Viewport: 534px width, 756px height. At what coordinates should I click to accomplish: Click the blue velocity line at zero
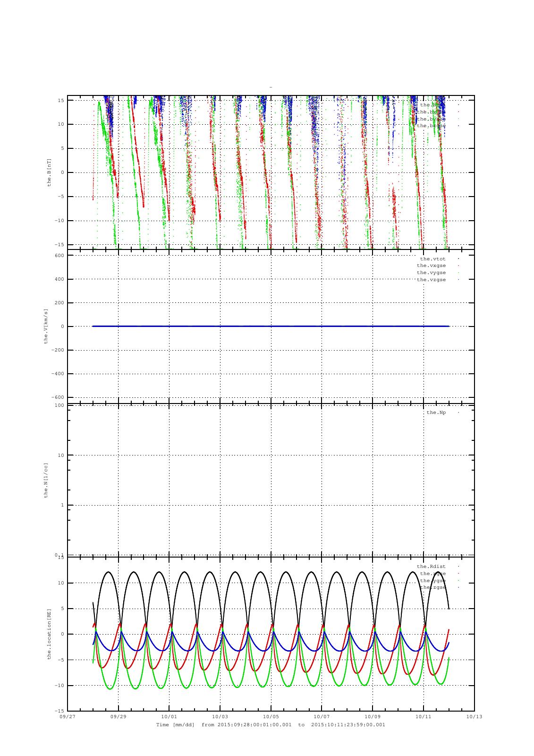coord(271,326)
